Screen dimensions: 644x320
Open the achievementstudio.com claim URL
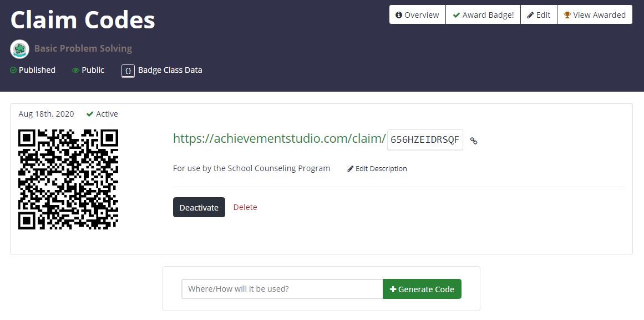pos(279,138)
